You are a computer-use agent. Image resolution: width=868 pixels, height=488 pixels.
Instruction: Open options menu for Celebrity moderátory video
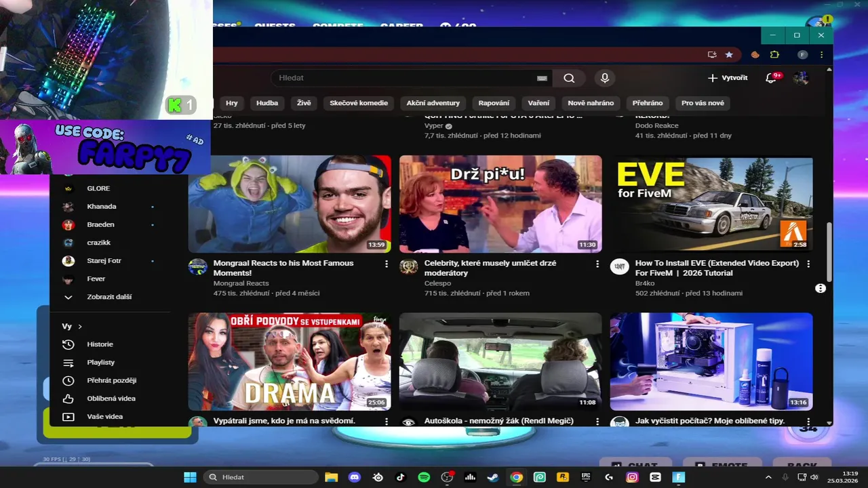point(597,264)
